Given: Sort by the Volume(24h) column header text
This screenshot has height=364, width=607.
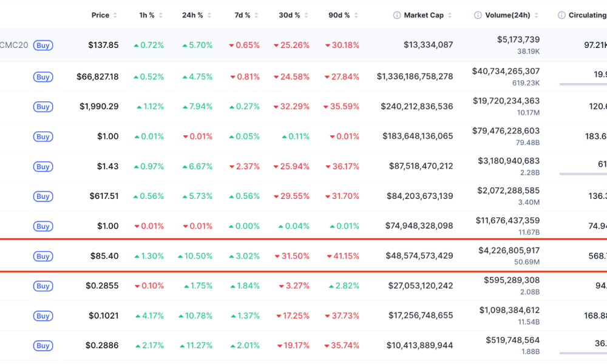Looking at the screenshot, I should [507, 15].
